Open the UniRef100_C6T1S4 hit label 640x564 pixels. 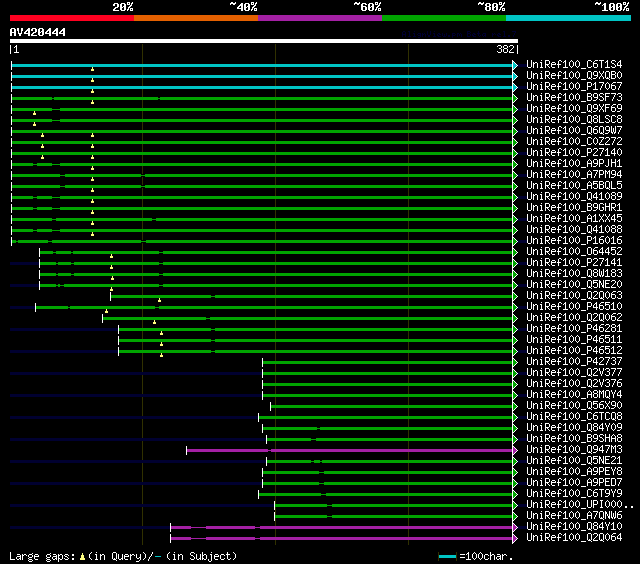coord(574,64)
